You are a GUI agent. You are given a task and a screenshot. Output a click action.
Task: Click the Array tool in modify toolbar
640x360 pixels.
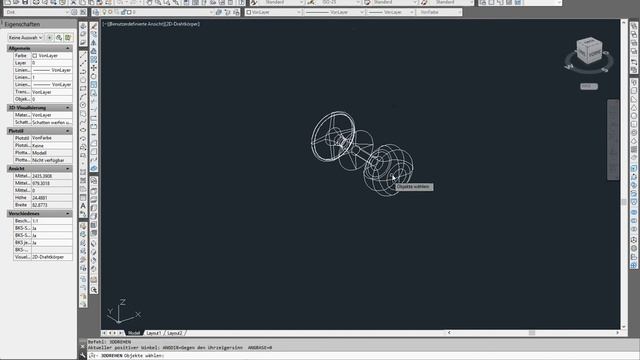click(x=93, y=60)
